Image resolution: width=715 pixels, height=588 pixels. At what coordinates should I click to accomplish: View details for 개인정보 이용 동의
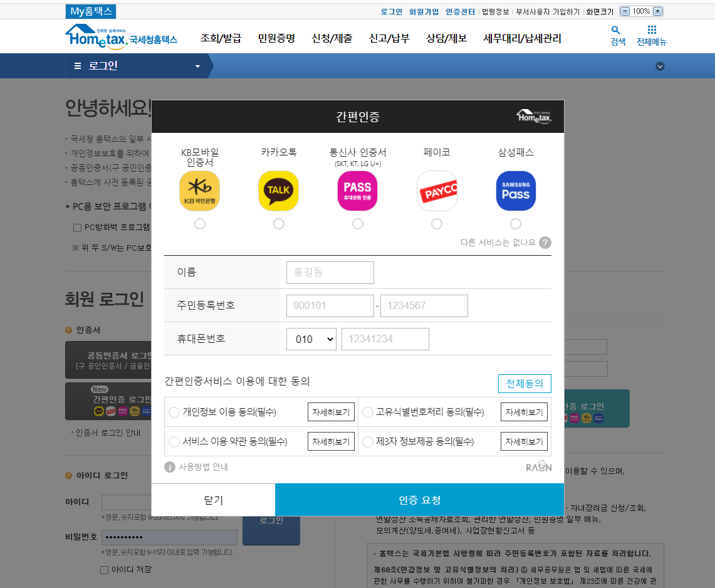[x=331, y=412]
